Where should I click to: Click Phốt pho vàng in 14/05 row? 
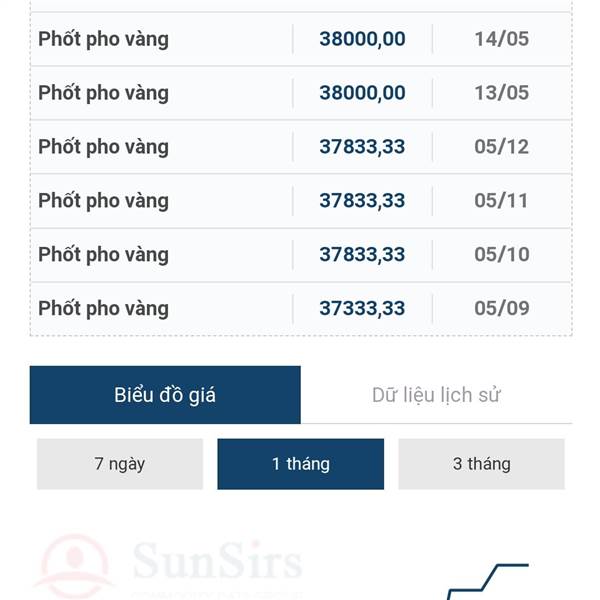coord(103,39)
